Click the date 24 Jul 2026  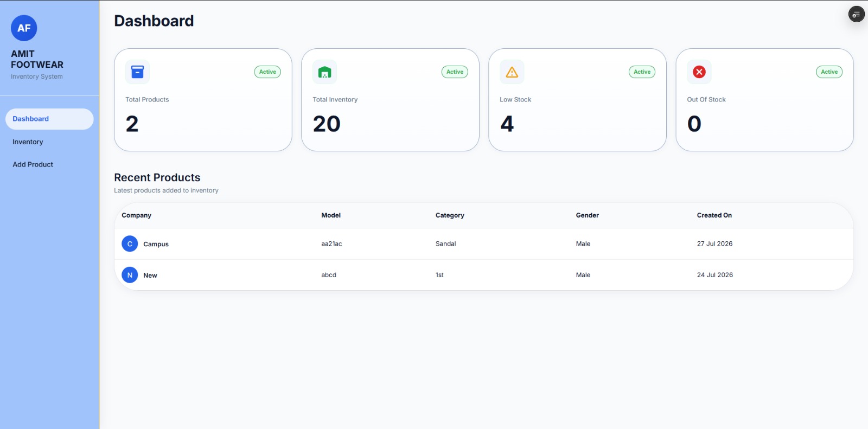[x=715, y=275]
